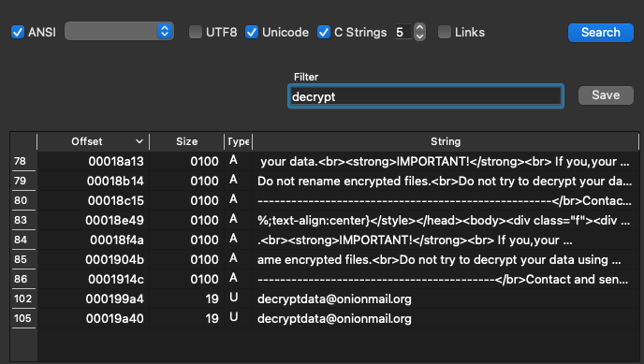Select row 86 at offset 0001914c
The height and width of the screenshot is (364, 644).
[x=325, y=280]
